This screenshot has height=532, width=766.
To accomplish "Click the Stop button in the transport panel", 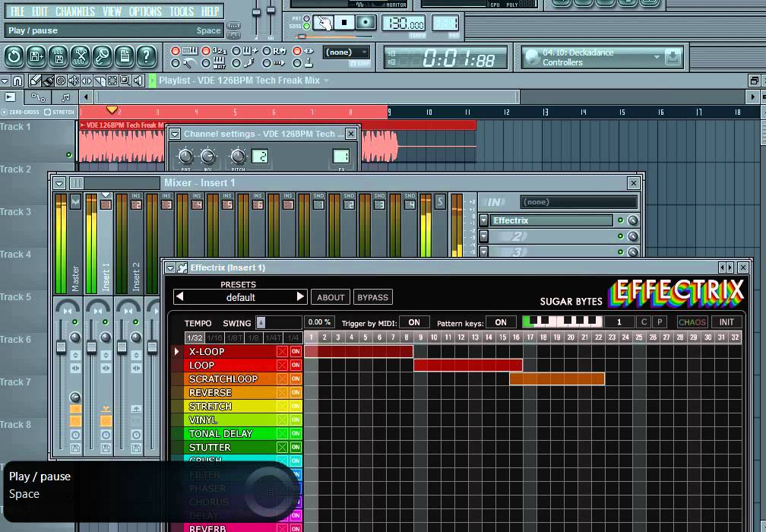I will click(x=344, y=23).
